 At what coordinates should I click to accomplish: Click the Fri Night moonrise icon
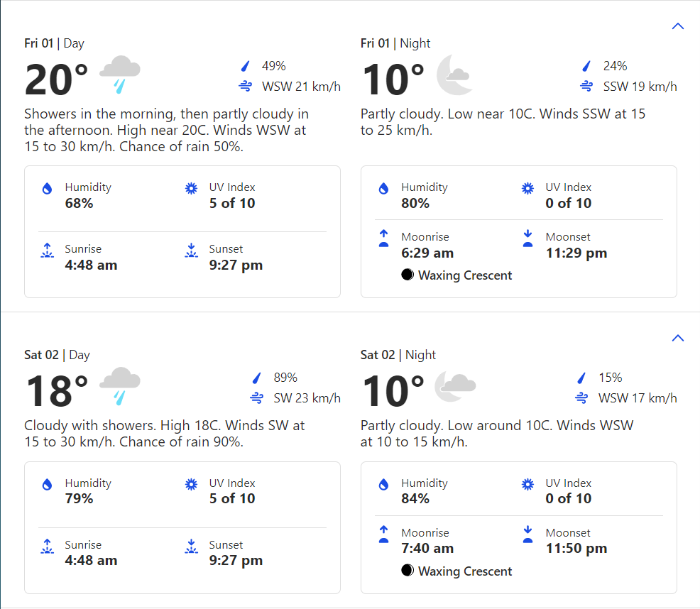(383, 238)
